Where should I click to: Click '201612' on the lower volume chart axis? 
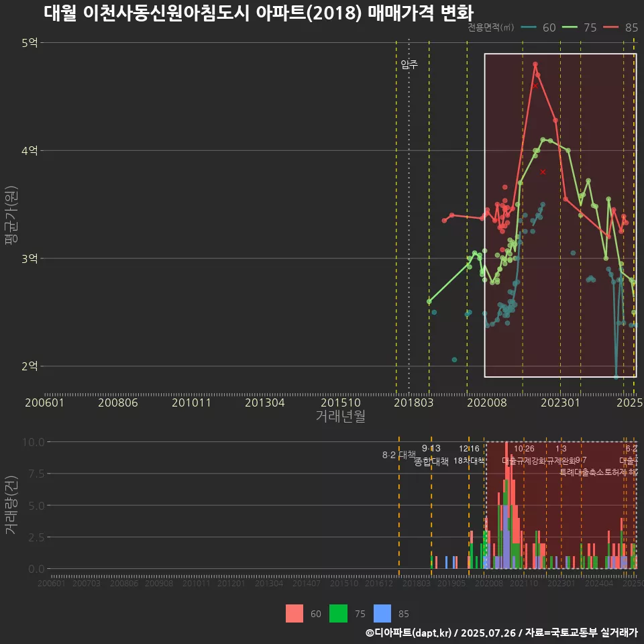[x=378, y=583]
